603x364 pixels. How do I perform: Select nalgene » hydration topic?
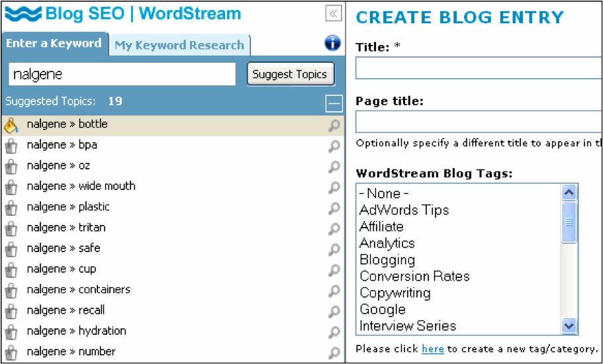coord(77,332)
